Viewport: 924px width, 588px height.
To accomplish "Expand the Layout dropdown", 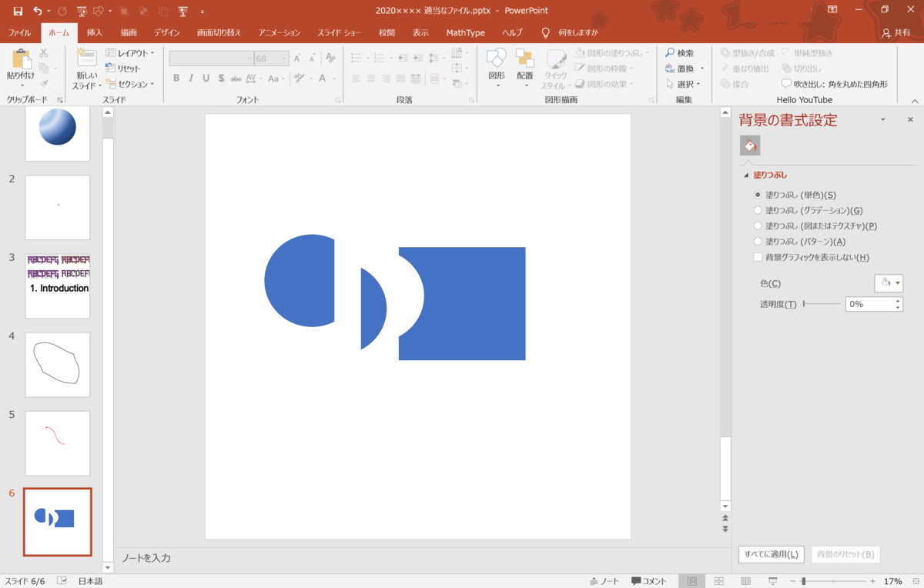I will 129,53.
